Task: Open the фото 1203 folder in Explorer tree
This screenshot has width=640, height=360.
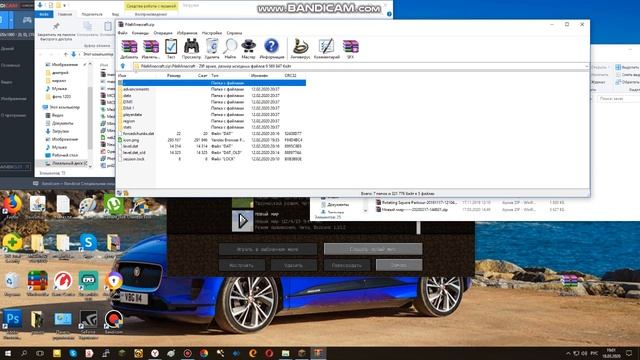Action: click(x=61, y=96)
